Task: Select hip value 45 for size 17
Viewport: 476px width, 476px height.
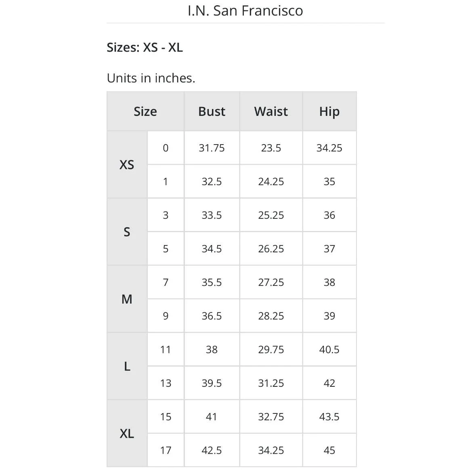Action: tap(329, 450)
